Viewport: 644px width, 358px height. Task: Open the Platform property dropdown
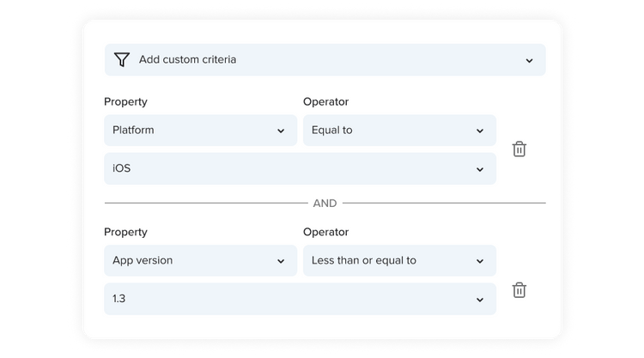tap(200, 130)
